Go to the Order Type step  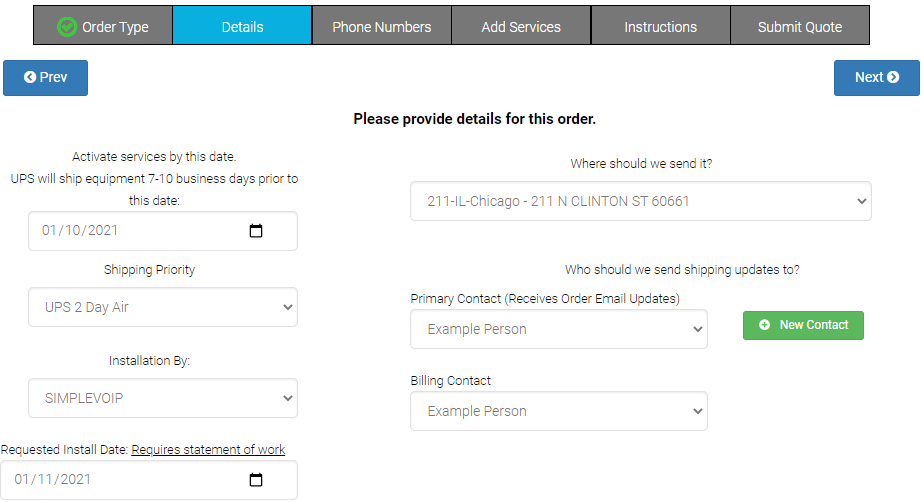(x=103, y=25)
